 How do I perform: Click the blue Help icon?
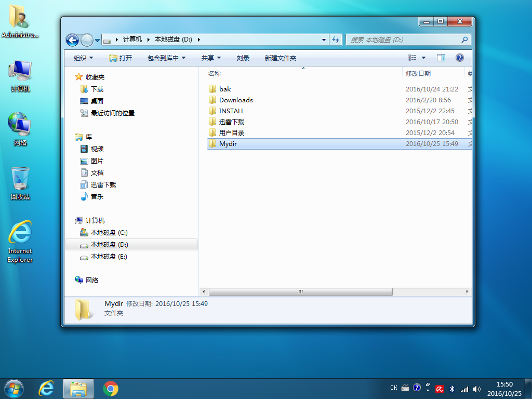[x=459, y=58]
